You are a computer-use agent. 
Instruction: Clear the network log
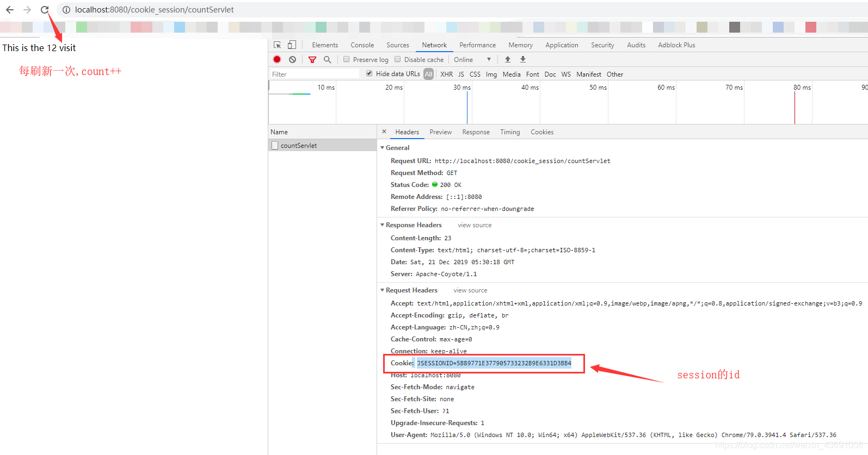click(293, 59)
